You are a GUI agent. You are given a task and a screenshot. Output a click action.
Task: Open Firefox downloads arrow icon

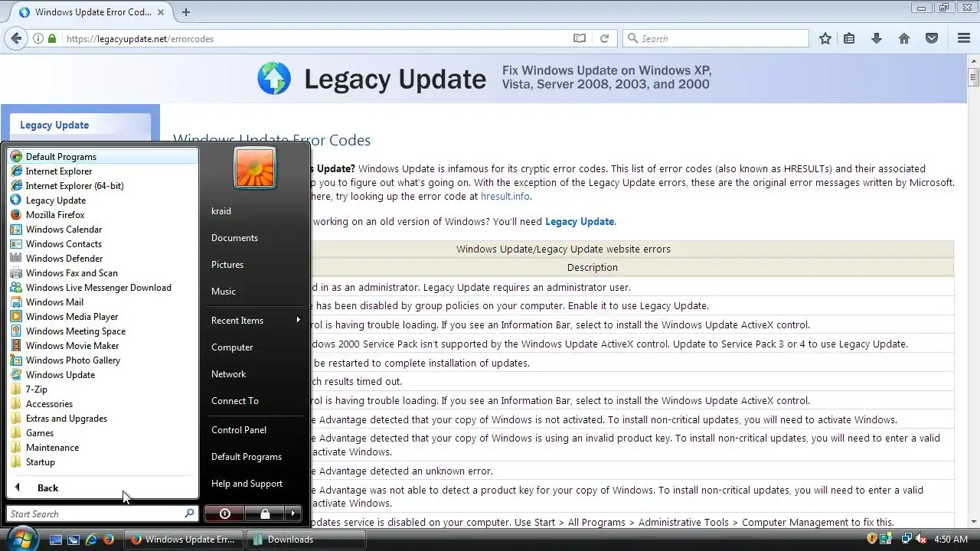[877, 38]
